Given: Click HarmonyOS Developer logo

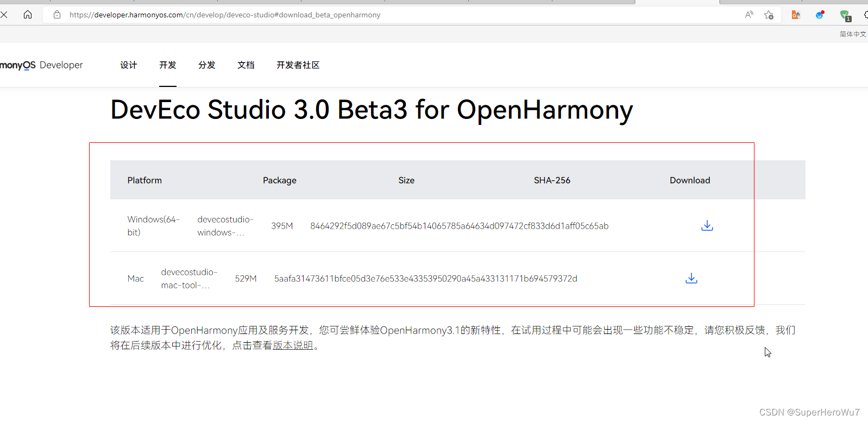Looking at the screenshot, I should pyautogui.click(x=41, y=65).
